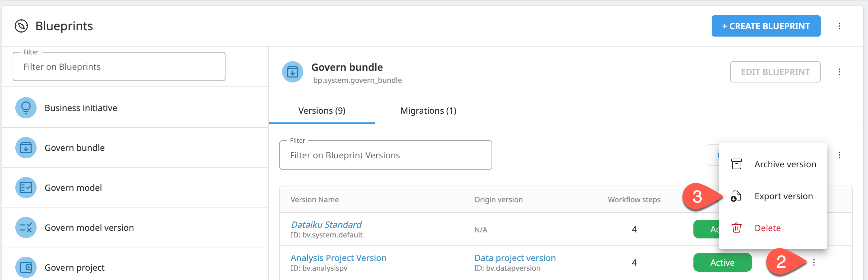Click the Govern model version icon

pyautogui.click(x=26, y=227)
